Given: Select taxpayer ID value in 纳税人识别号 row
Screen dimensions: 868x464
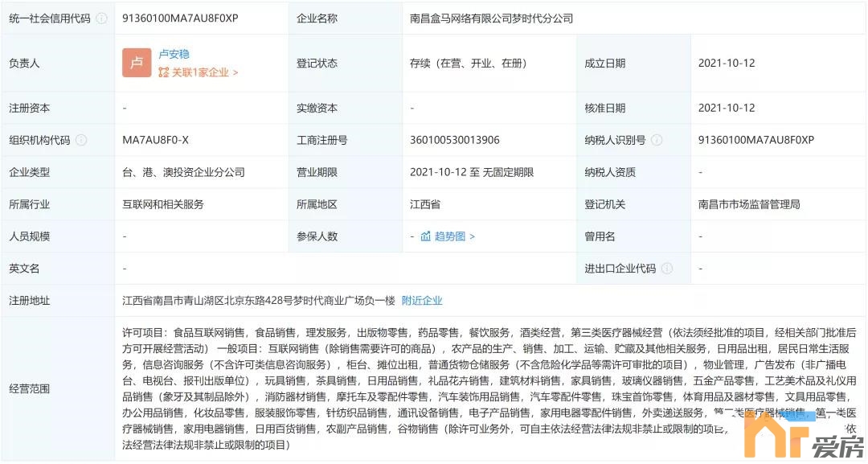Looking at the screenshot, I should coord(756,140).
